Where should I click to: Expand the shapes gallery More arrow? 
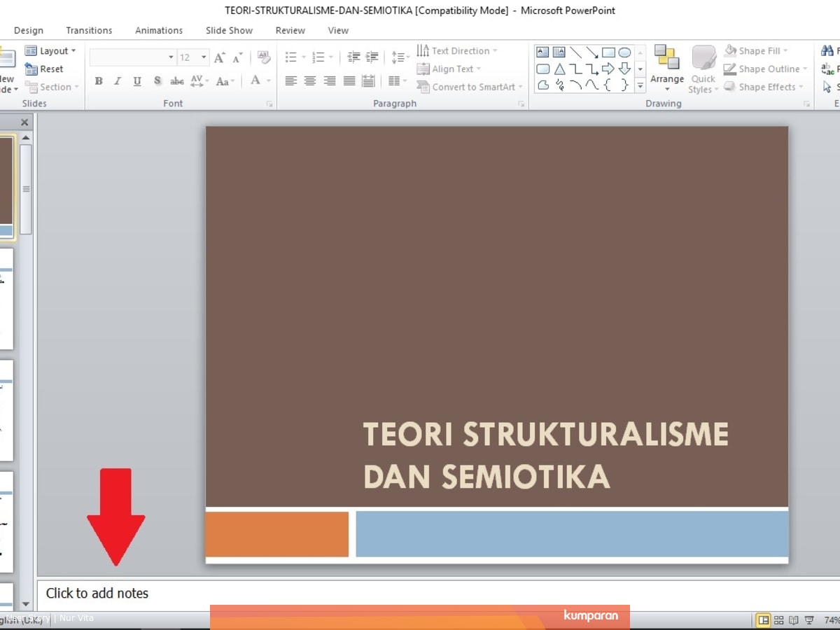pyautogui.click(x=640, y=86)
